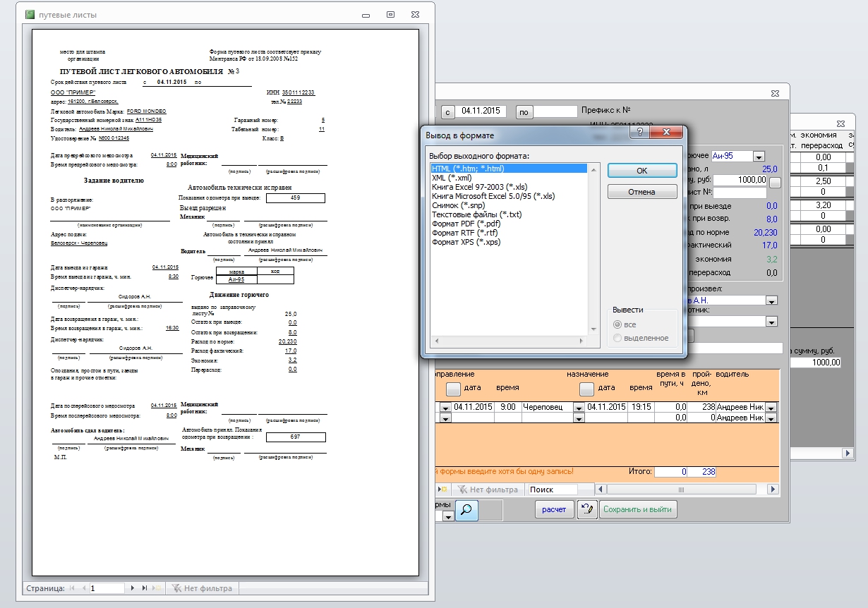This screenshot has height=608, width=868.
Task: Click the Отмена cancel button
Action: click(x=641, y=192)
